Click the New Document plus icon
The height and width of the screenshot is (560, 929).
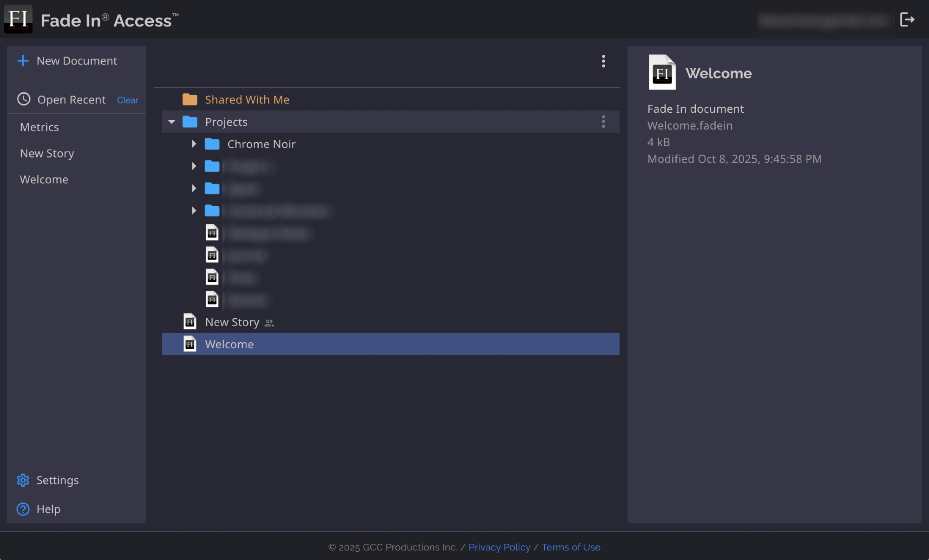click(x=23, y=61)
